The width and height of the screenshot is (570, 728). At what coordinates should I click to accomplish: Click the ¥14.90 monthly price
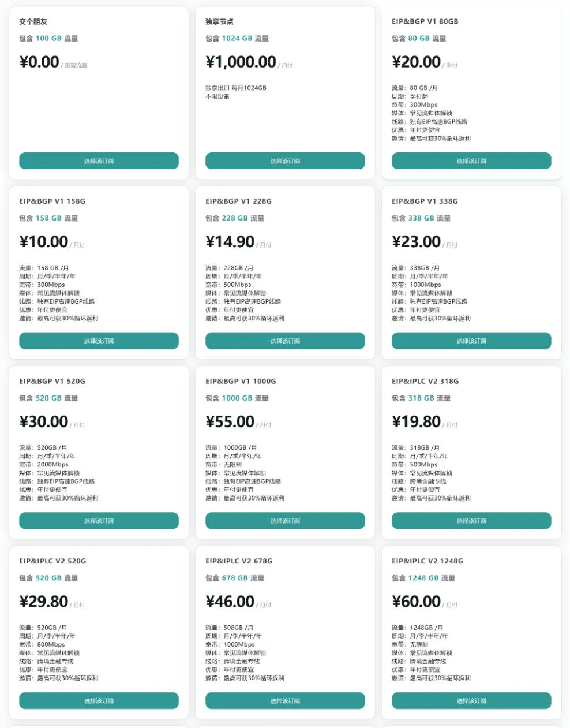(230, 242)
